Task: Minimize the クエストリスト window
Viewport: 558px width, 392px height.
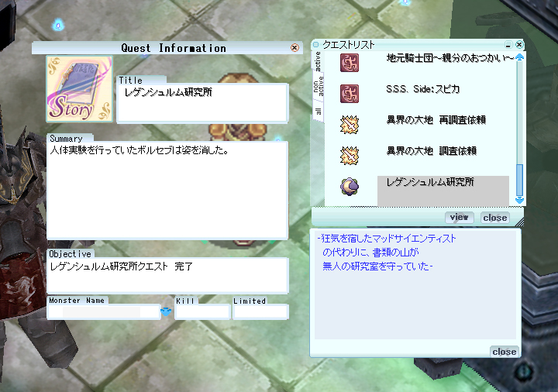Action: point(508,44)
